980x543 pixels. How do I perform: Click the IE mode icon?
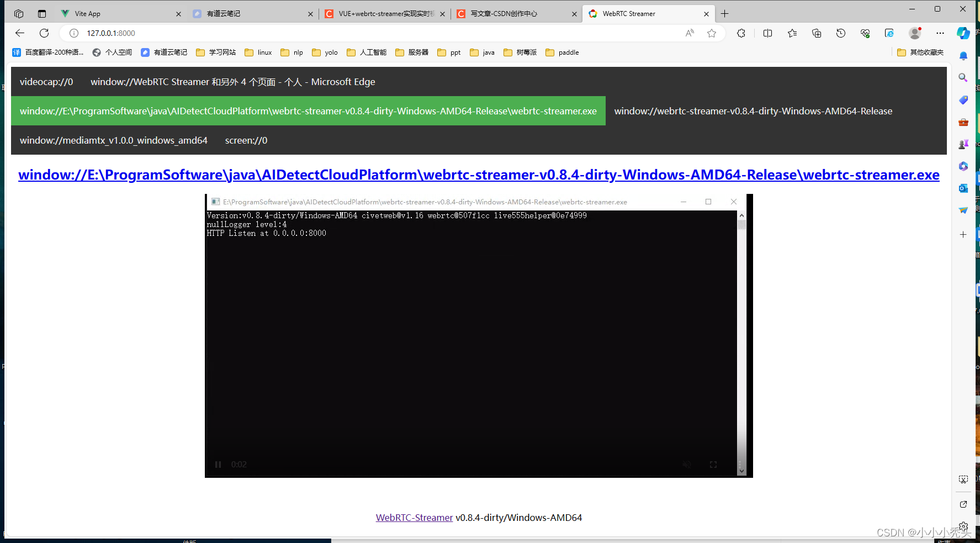coord(889,33)
